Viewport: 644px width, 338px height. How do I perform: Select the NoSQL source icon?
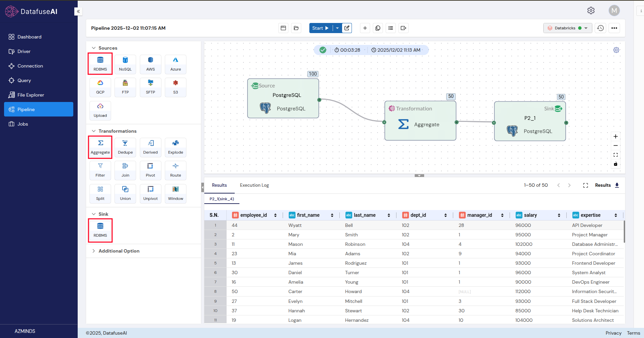click(x=125, y=64)
